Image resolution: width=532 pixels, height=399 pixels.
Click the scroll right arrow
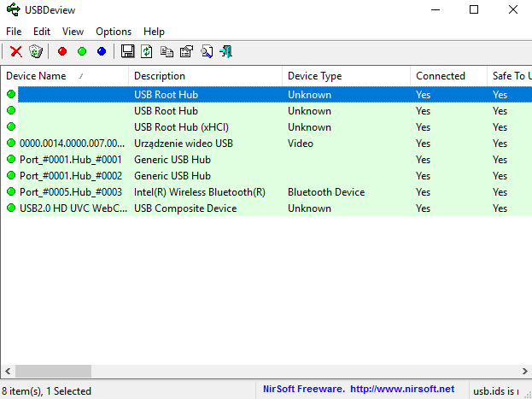[x=524, y=371]
